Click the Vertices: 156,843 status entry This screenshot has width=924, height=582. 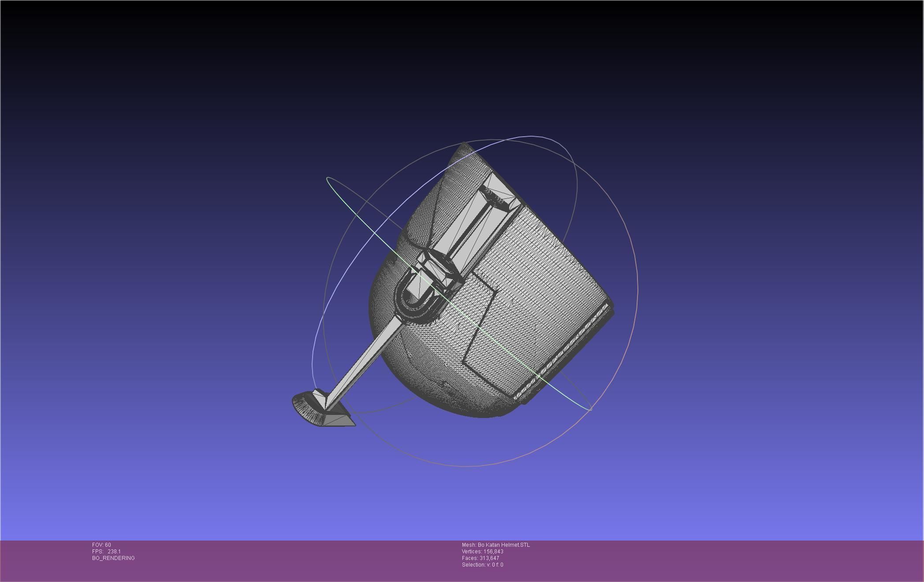tap(483, 552)
